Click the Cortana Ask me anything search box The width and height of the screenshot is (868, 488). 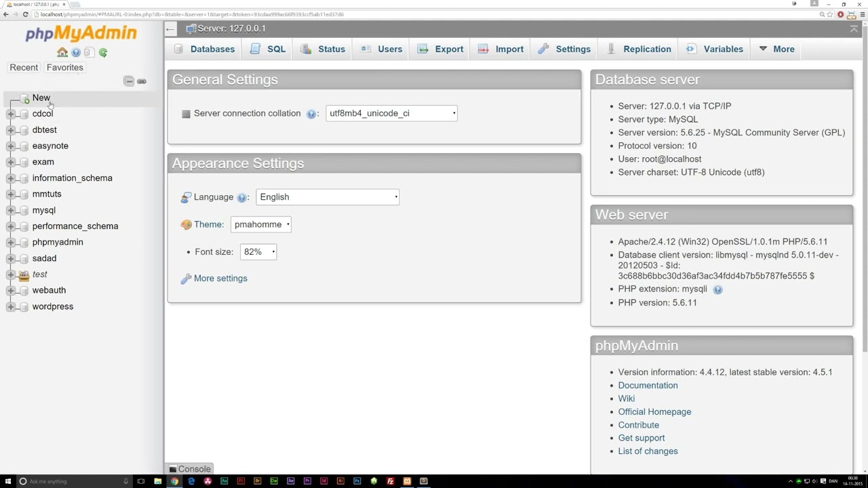[73, 481]
